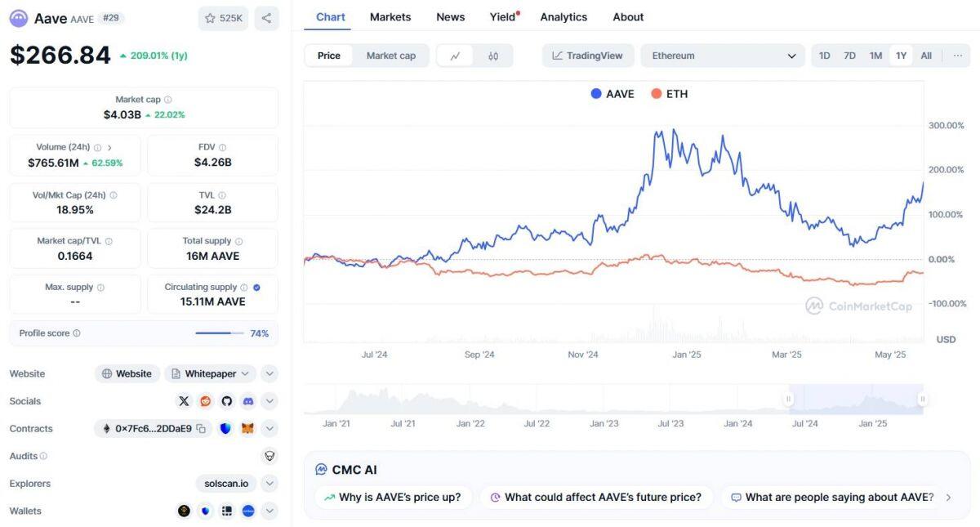Open Aave's X (Twitter) social link
This screenshot has width=980, height=527.
[184, 401]
